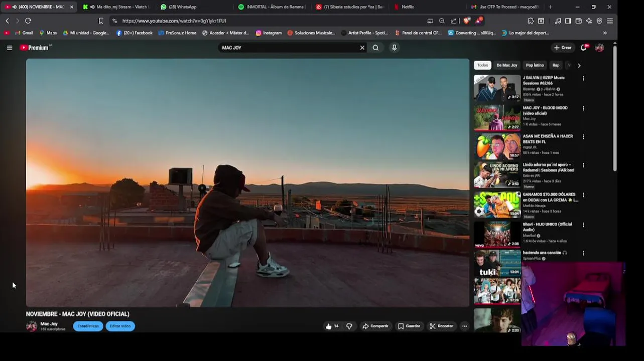The height and width of the screenshot is (361, 644).
Task: Select the Pop latino filter chip
Action: click(x=535, y=65)
